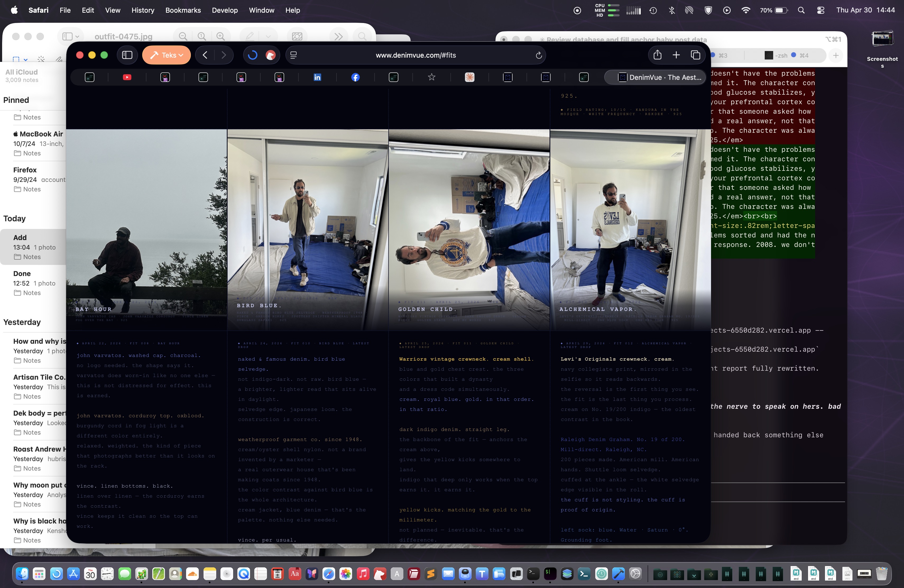Open the Screenshots folder on the desktop
The height and width of the screenshot is (588, 904).
tap(882, 49)
